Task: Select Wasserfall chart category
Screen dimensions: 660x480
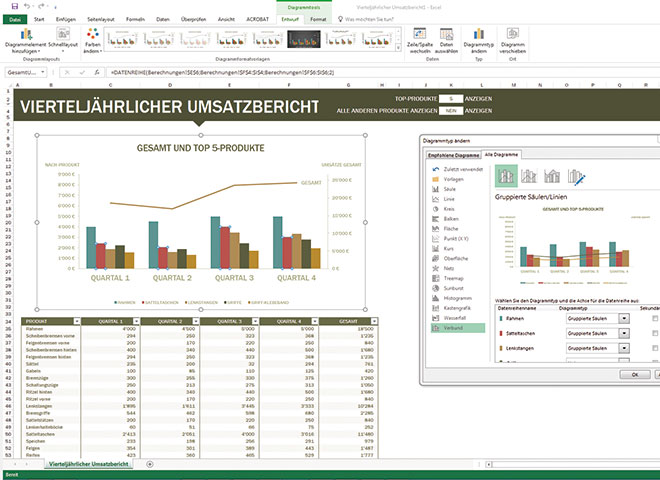Action: (449, 318)
